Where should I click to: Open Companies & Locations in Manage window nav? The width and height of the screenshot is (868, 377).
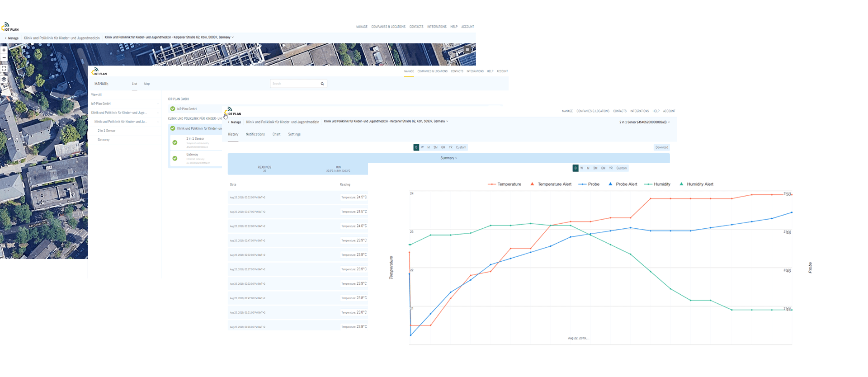pyautogui.click(x=432, y=71)
